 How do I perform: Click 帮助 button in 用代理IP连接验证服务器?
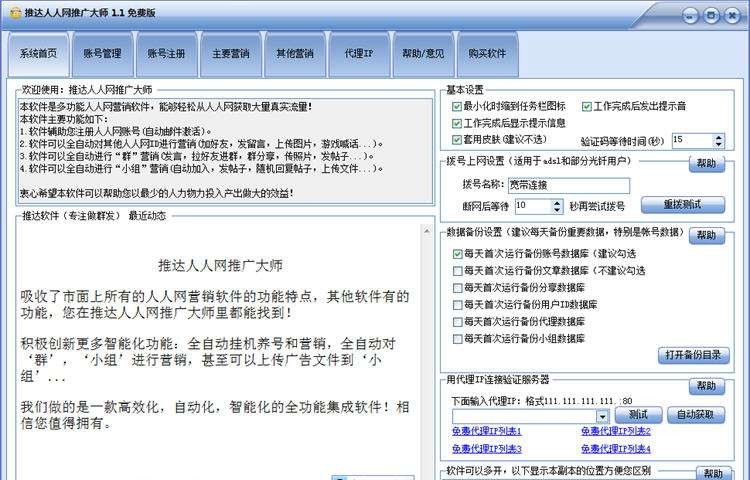706,386
